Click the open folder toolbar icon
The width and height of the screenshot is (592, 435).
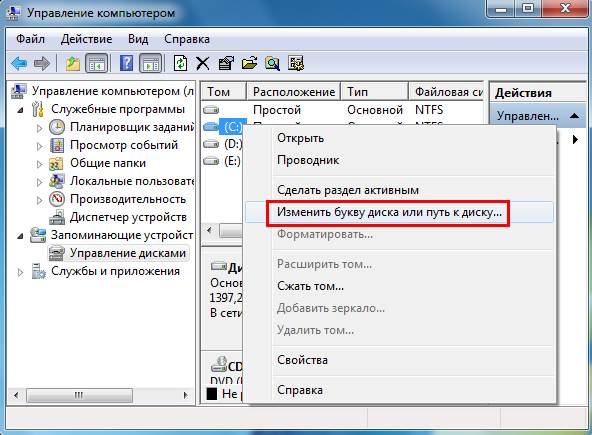tap(249, 63)
